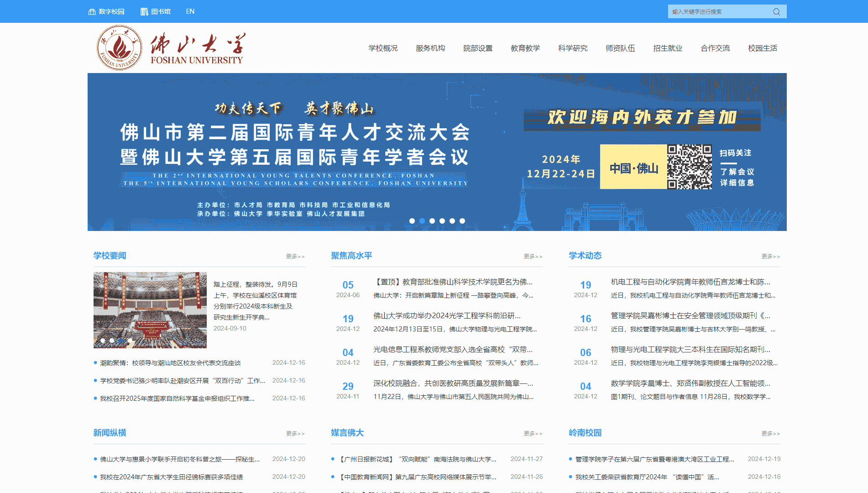The image size is (868, 493).
Task: Click the Foshan University logo
Action: point(171,48)
